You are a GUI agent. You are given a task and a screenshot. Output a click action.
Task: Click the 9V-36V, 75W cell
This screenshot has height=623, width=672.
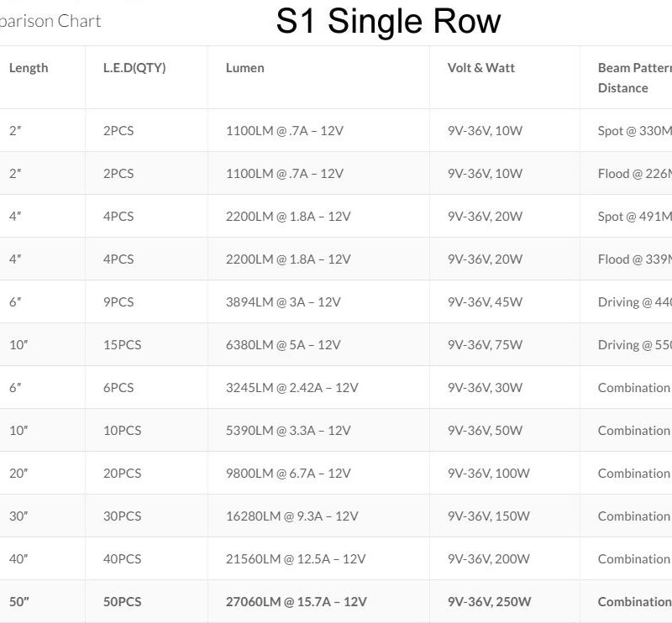(x=485, y=345)
